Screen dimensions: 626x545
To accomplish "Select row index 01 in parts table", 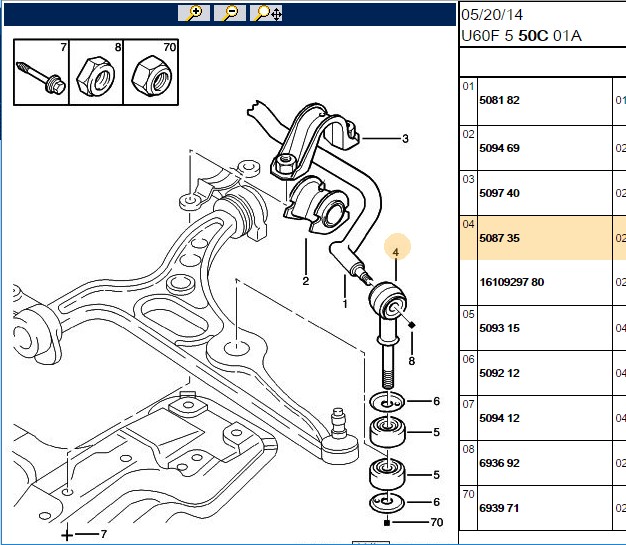I will click(x=468, y=87).
